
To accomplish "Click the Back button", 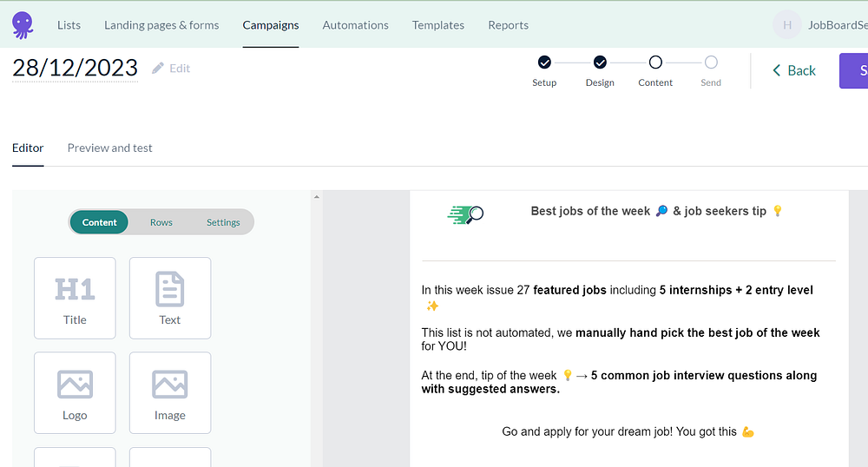I will coord(794,71).
